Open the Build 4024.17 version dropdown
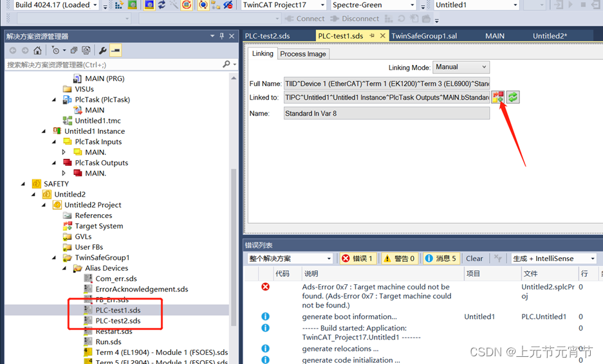The width and height of the screenshot is (603, 364). pyautogui.click(x=95, y=5)
